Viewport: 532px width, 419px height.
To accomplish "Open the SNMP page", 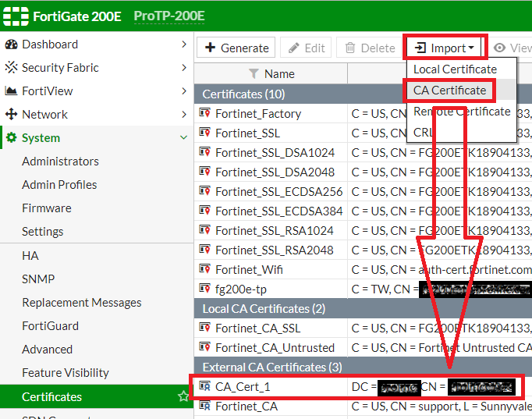I will pos(38,279).
